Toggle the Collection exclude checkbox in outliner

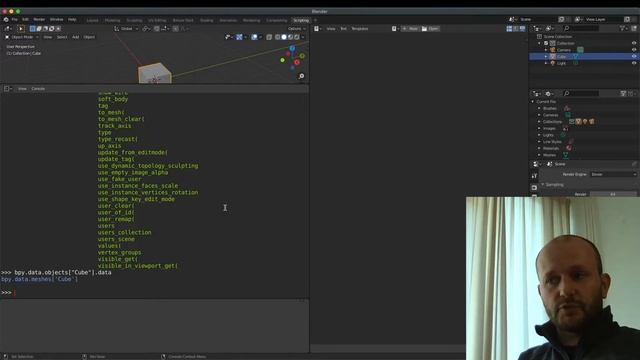click(x=546, y=43)
